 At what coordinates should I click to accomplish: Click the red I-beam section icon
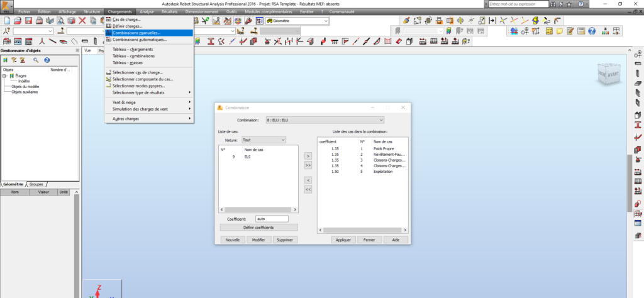(x=211, y=41)
